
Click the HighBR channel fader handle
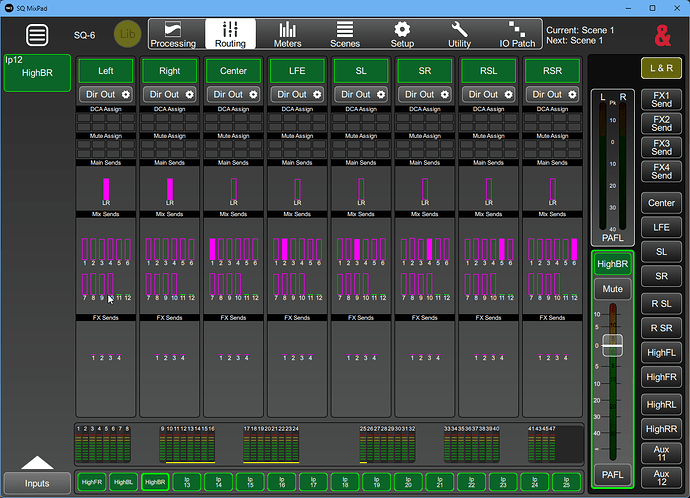(x=612, y=344)
